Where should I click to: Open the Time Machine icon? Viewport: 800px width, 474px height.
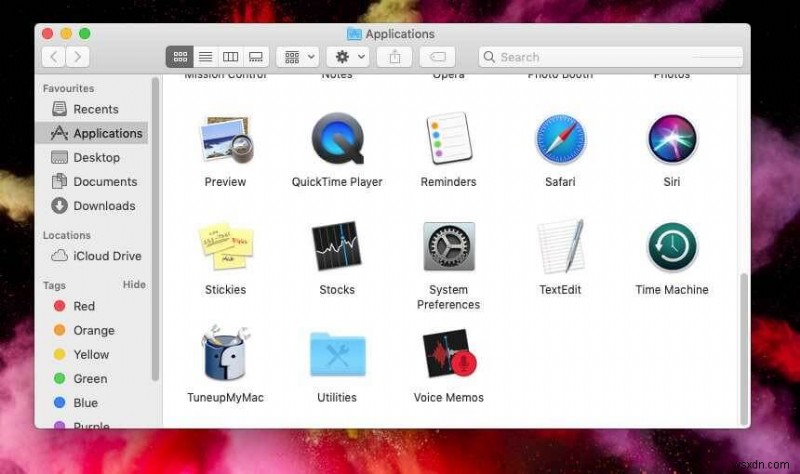672,247
